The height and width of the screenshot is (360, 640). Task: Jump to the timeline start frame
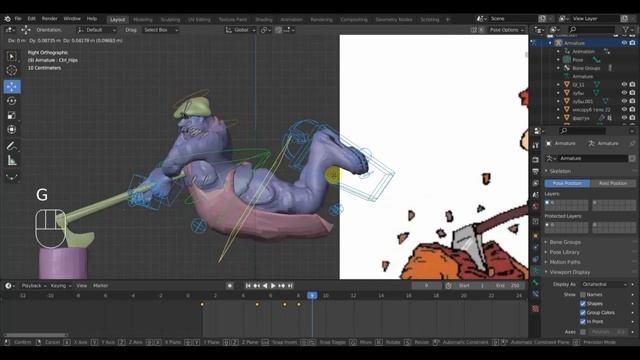pyautogui.click(x=248, y=286)
